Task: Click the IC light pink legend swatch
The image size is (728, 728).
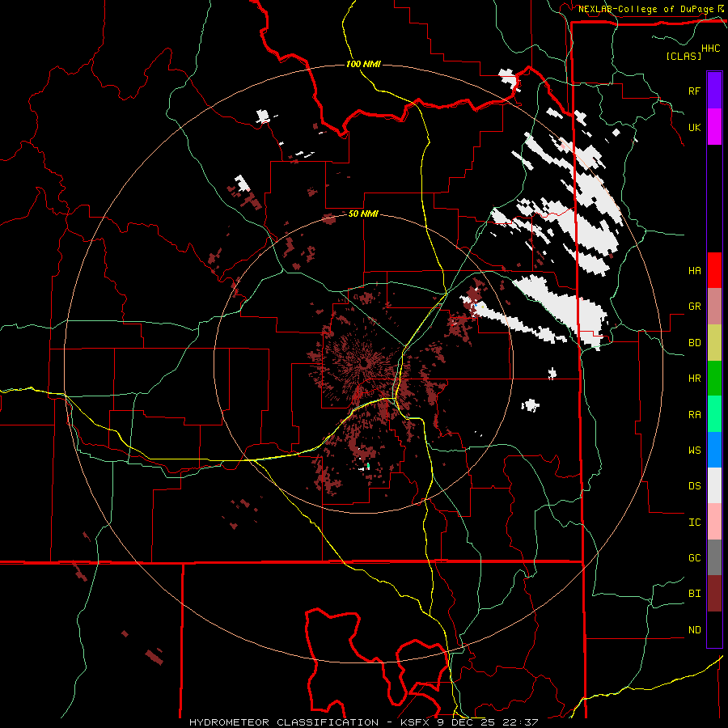Action: coord(714,522)
